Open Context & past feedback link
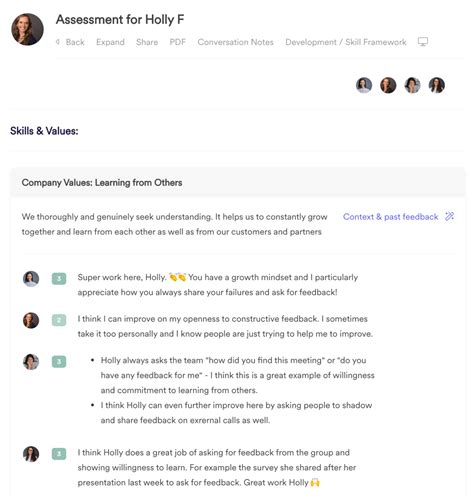Image resolution: width=474 pixels, height=501 pixels. (390, 217)
